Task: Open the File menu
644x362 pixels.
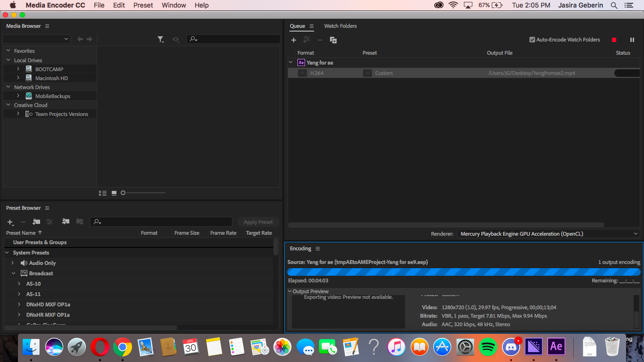Action: [x=99, y=5]
